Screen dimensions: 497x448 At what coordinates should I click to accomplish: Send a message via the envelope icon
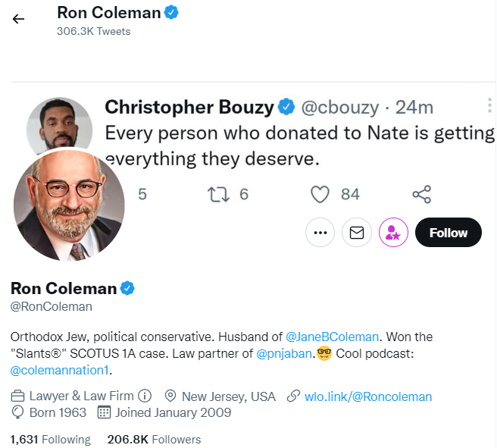pos(357,233)
